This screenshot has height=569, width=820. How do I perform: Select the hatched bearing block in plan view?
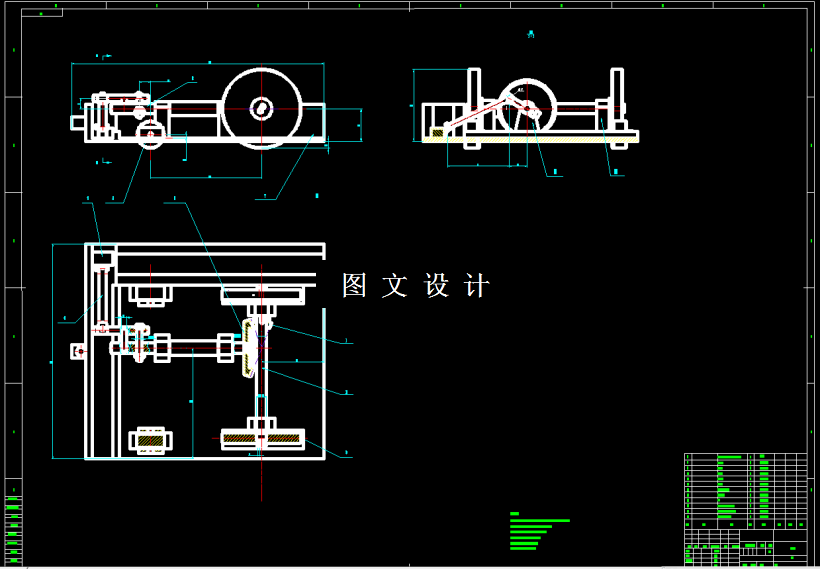pos(151,440)
